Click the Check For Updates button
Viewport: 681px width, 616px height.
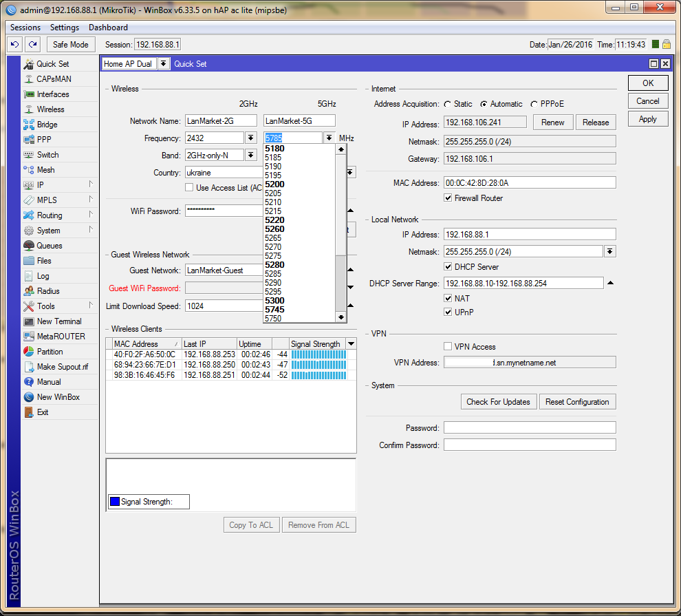click(x=498, y=402)
